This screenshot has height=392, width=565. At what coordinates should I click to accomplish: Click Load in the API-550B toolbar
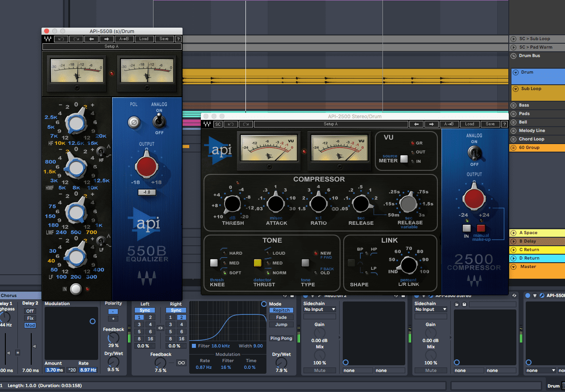click(144, 39)
